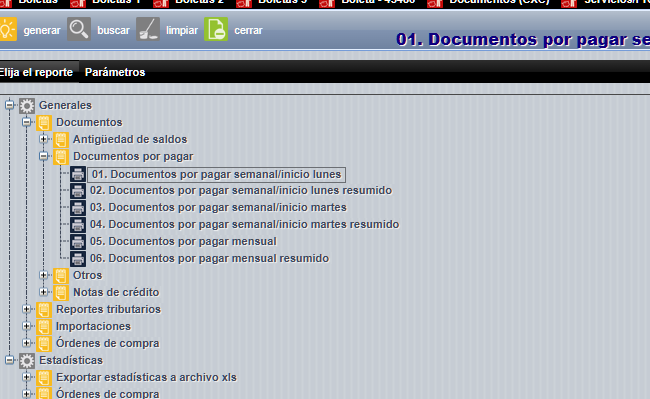The height and width of the screenshot is (399, 650).
Task: Select 04. Documentos por pagar semanal/inicio martes resumido
Action: (x=245, y=225)
